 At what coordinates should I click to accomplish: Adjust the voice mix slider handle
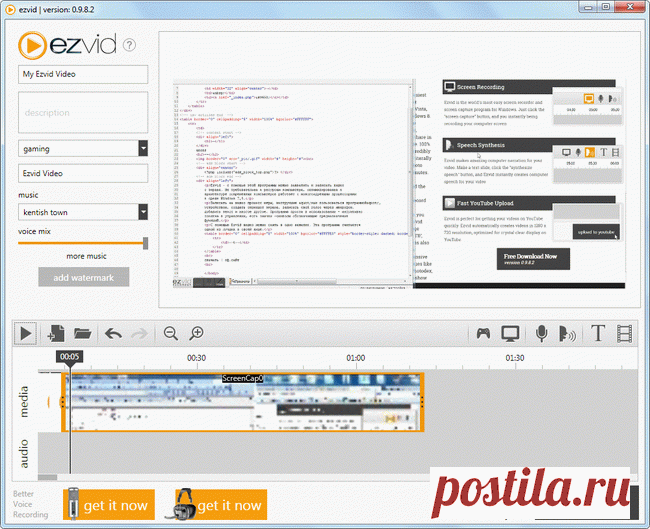pos(146,243)
